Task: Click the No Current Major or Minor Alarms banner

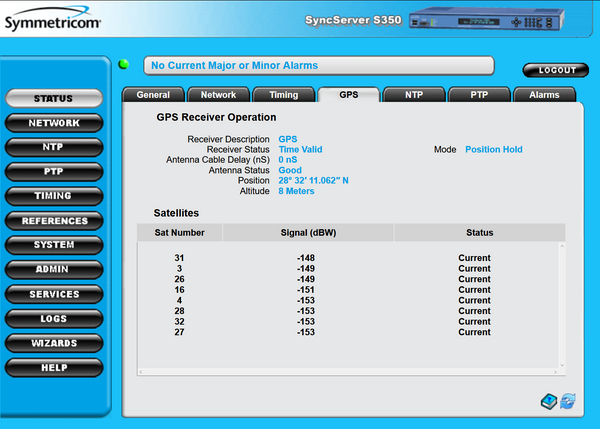Action: click(319, 65)
